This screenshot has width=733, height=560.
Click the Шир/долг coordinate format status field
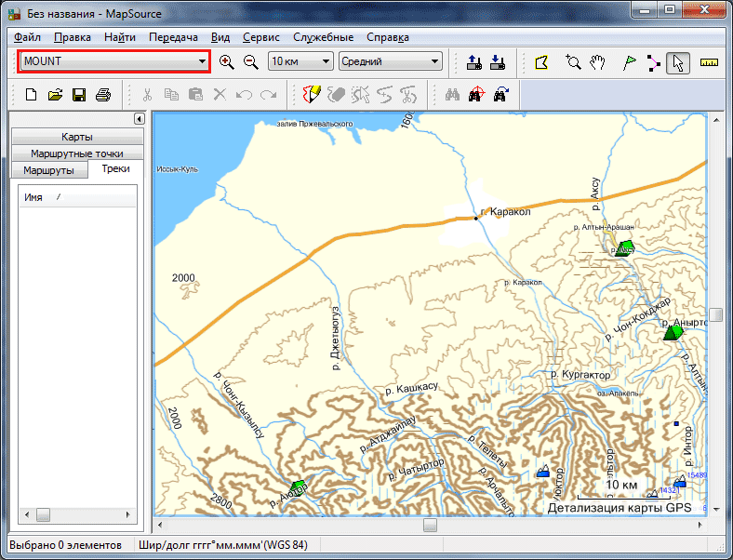click(223, 545)
